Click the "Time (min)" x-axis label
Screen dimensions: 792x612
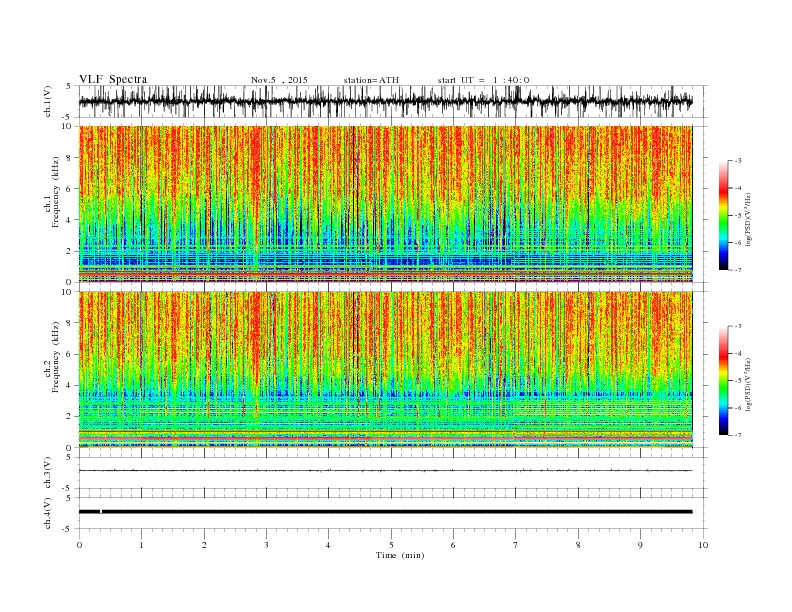(400, 555)
